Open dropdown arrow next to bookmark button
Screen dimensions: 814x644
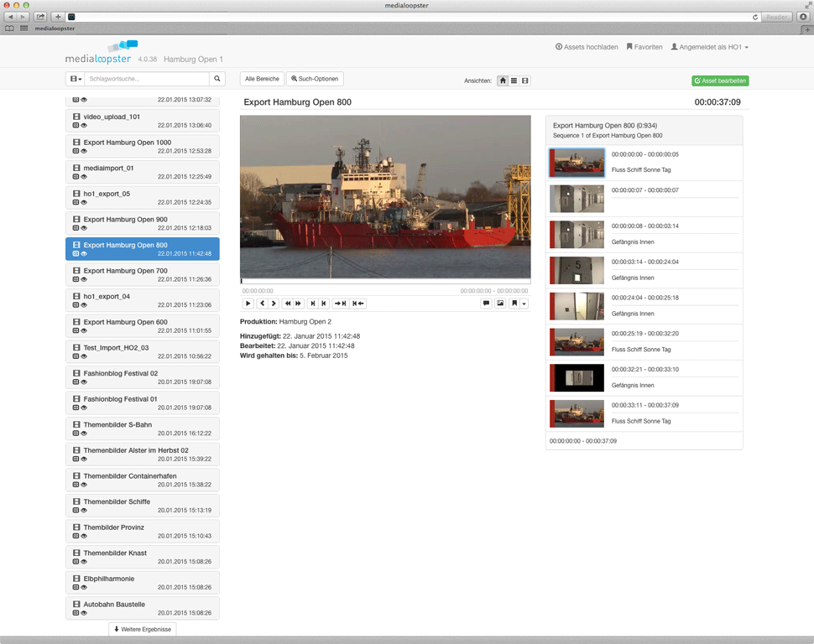(x=524, y=304)
